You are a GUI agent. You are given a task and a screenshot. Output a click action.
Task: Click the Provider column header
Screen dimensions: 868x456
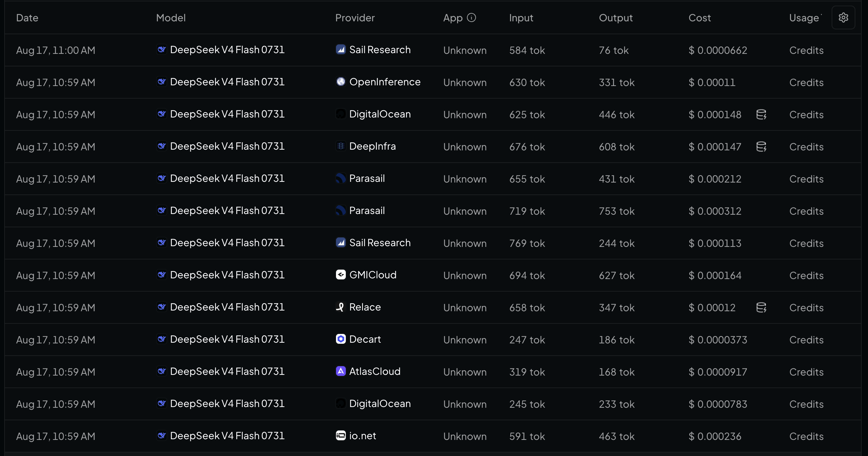point(355,18)
